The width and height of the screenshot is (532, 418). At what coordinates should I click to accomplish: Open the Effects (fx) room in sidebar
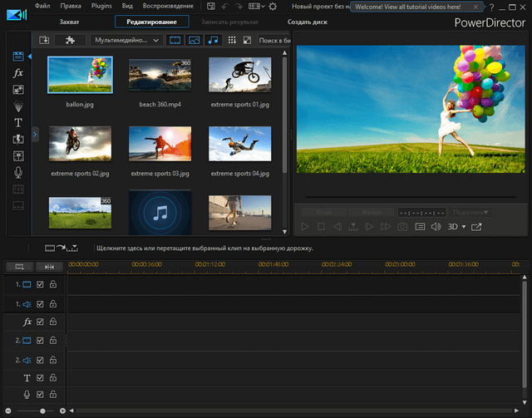(17, 73)
